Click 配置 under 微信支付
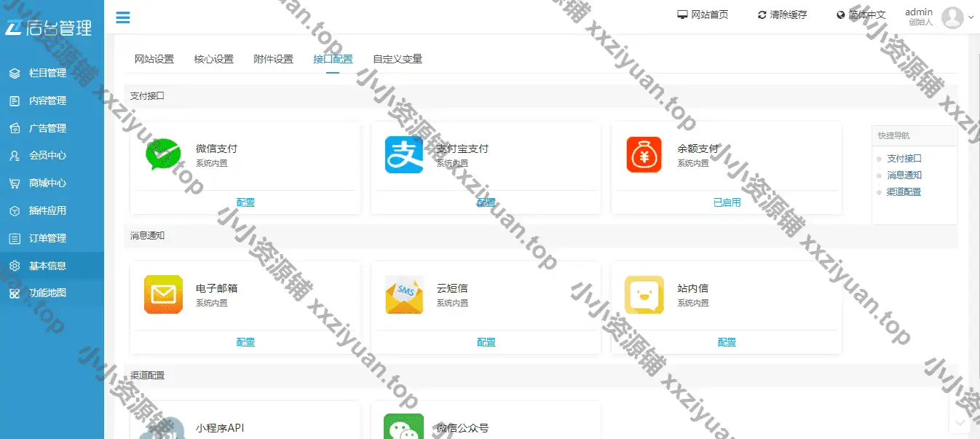This screenshot has height=439, width=980. [245, 202]
